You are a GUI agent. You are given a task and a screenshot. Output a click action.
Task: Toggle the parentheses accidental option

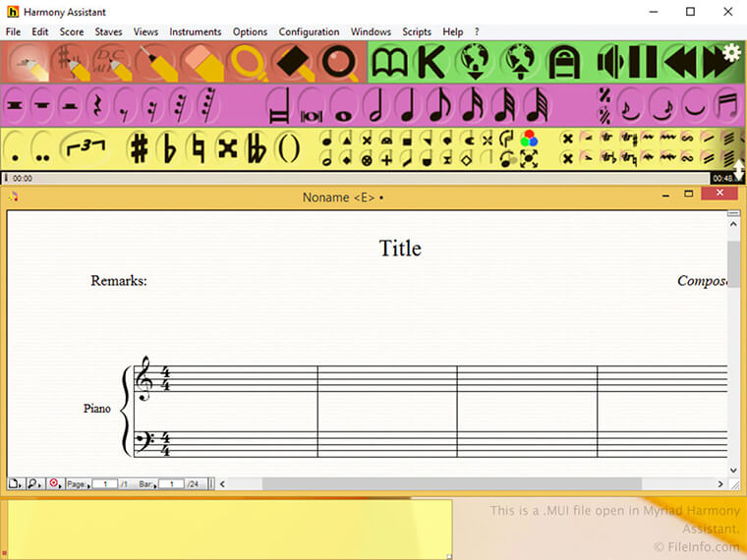click(x=287, y=148)
